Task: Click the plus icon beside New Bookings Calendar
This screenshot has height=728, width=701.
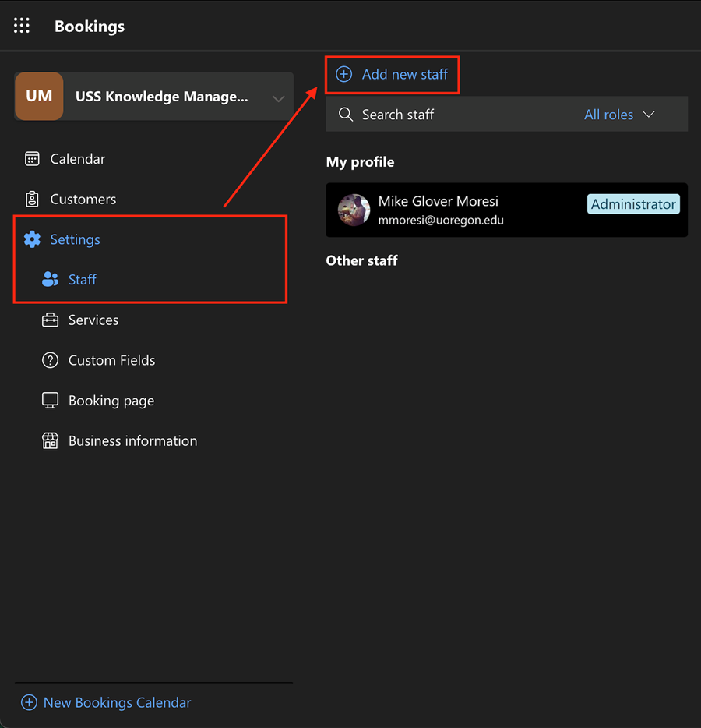Action: [29, 702]
